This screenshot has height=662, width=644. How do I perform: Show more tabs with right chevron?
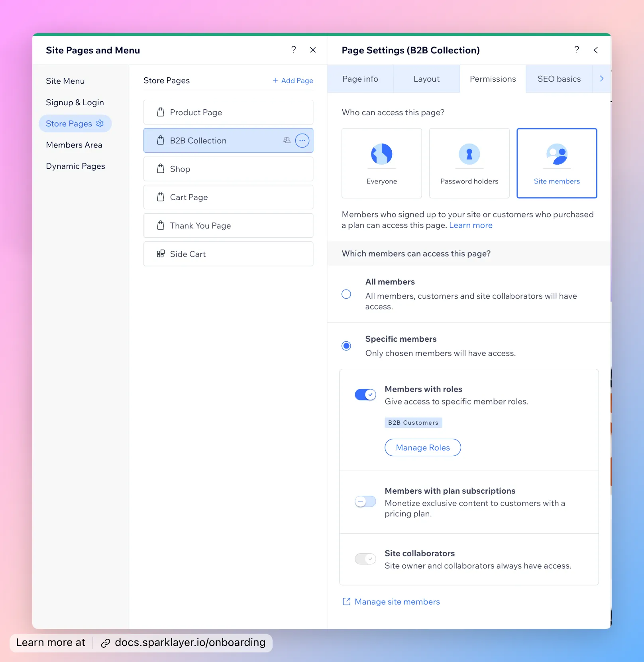coord(602,79)
